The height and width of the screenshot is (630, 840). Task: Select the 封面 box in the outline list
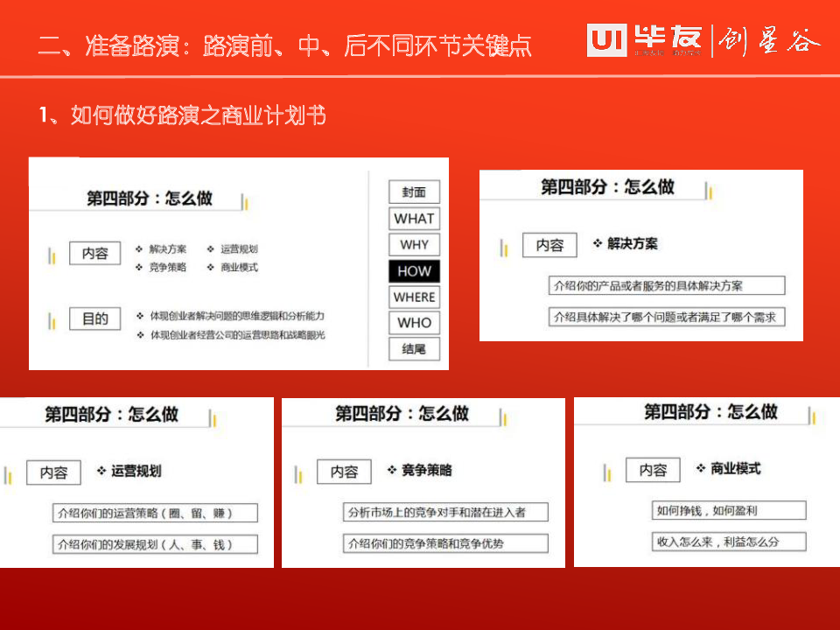point(414,192)
